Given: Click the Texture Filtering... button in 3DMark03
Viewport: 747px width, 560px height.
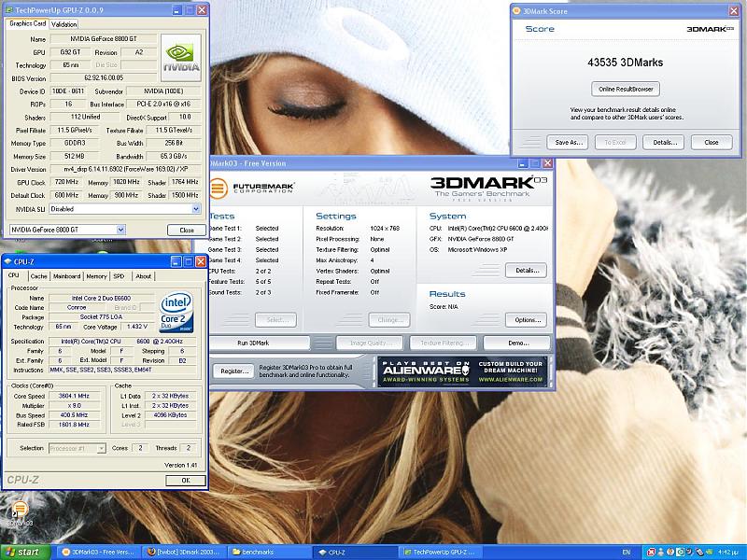Looking at the screenshot, I should pos(443,343).
